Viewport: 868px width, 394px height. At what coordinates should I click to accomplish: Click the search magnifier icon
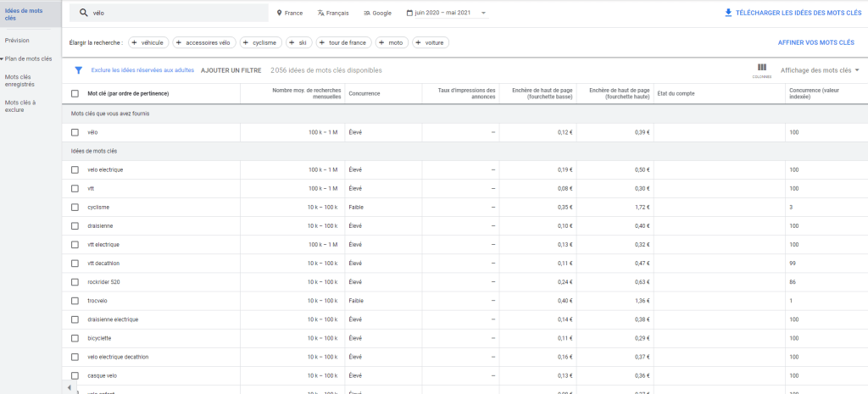[83, 13]
